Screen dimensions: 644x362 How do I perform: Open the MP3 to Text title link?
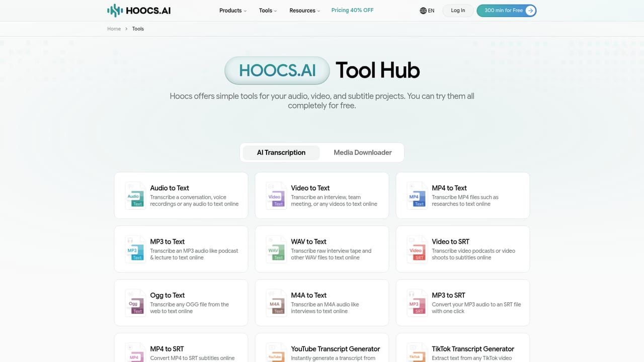click(x=168, y=242)
